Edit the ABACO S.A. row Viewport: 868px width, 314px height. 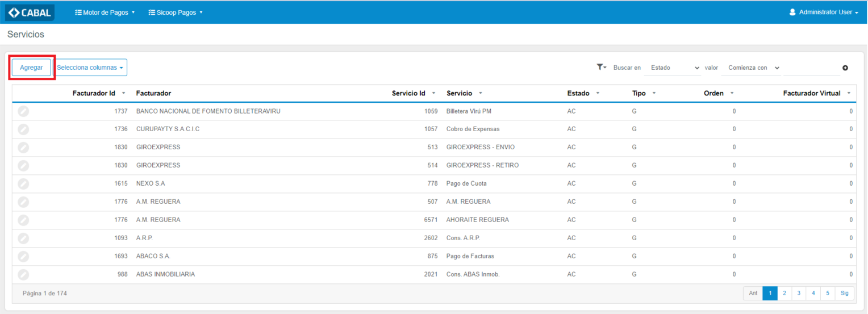(x=23, y=257)
